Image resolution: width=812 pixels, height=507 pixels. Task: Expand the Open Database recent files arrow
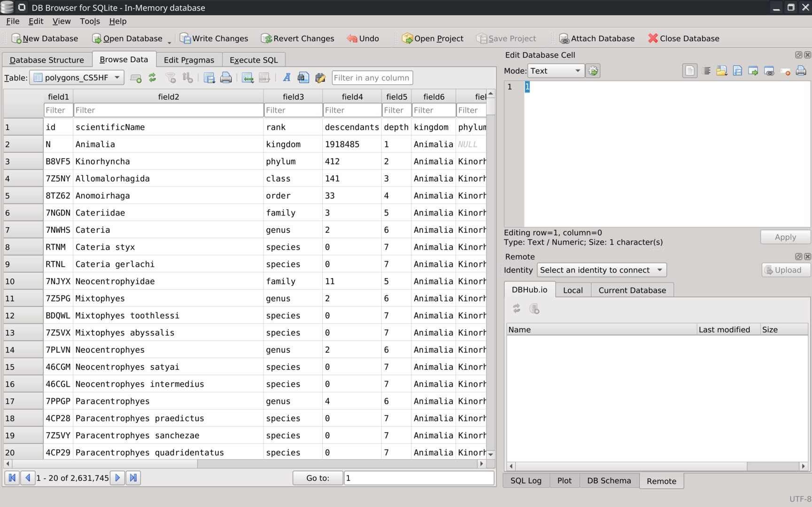click(x=170, y=42)
